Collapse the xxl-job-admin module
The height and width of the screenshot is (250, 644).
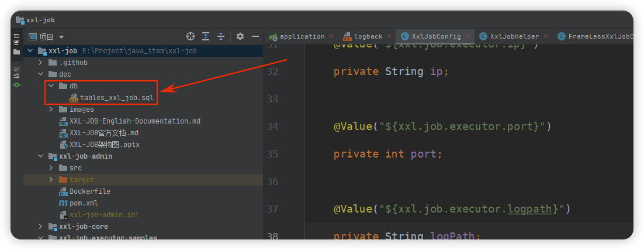[x=40, y=156]
